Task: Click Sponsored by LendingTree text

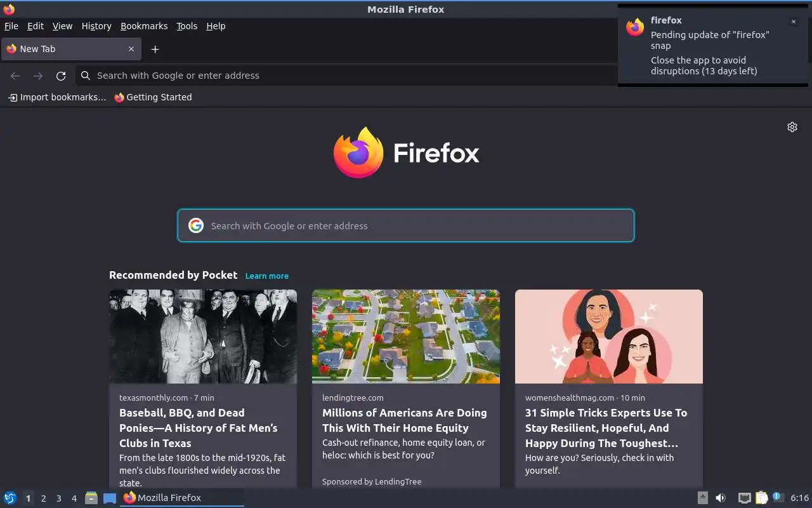Action: click(x=372, y=481)
